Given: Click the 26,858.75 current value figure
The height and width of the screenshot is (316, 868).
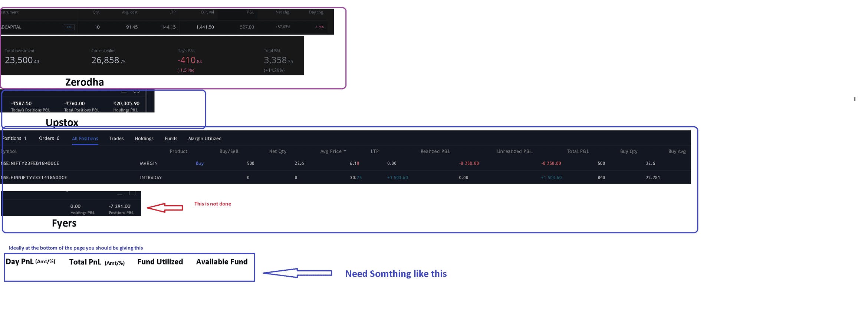Looking at the screenshot, I should [108, 60].
